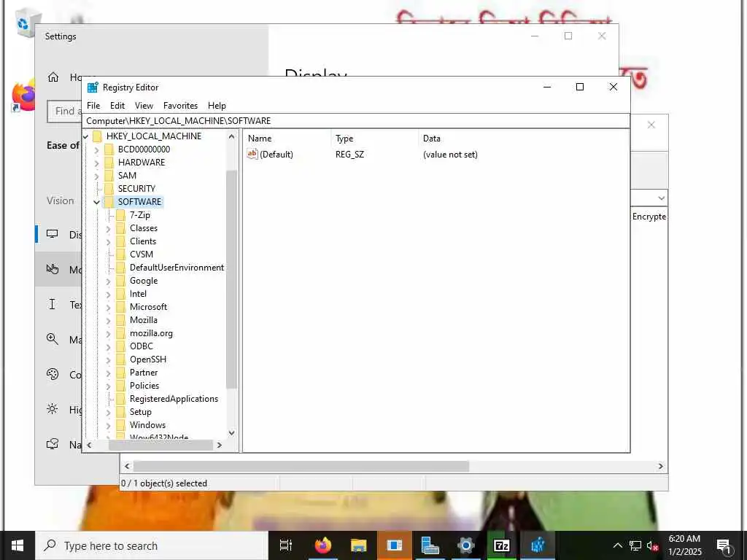Select the SECURITY folder icon
This screenshot has width=747, height=560.
tap(109, 189)
